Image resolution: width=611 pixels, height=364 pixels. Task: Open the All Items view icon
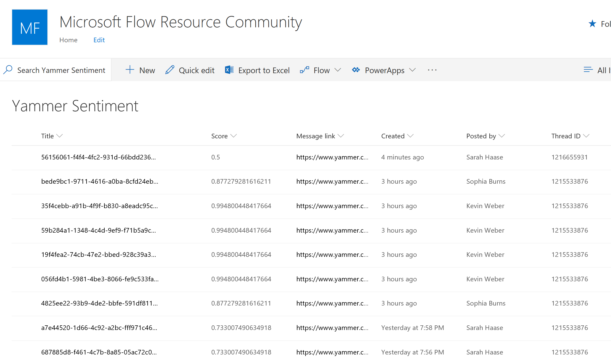(x=588, y=69)
